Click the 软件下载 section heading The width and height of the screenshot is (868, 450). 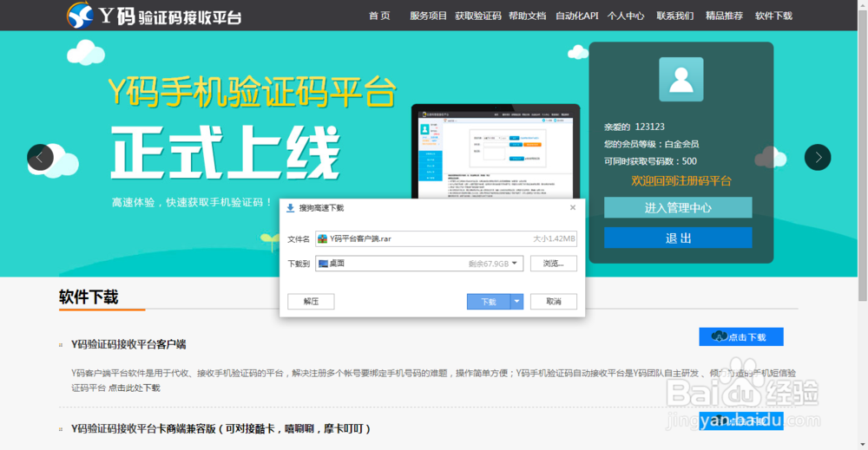pyautogui.click(x=89, y=297)
